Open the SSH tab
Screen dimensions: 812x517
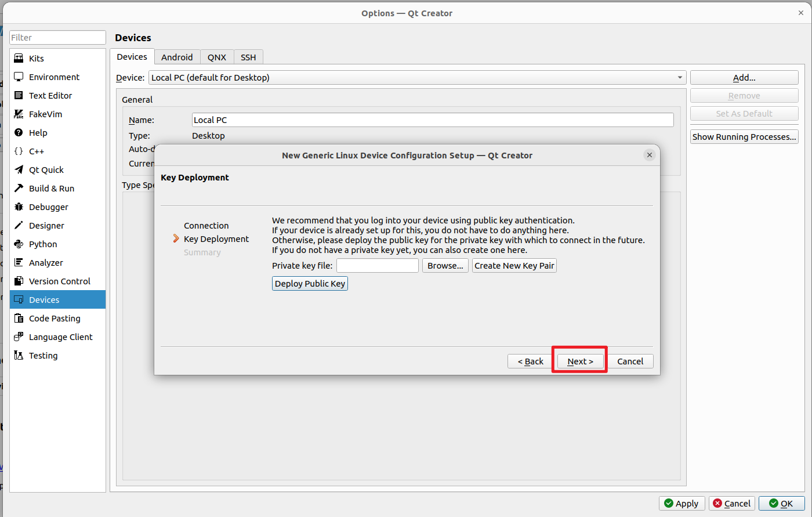coord(248,57)
